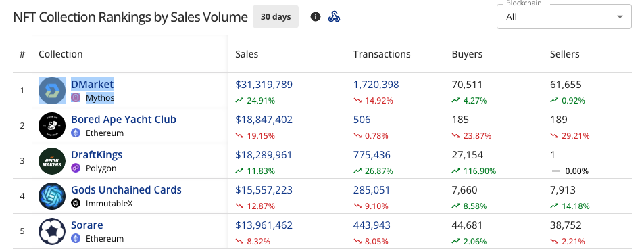The image size is (644, 249).
Task: Click DraftKings buyers value 27,154
Action: [x=468, y=155]
